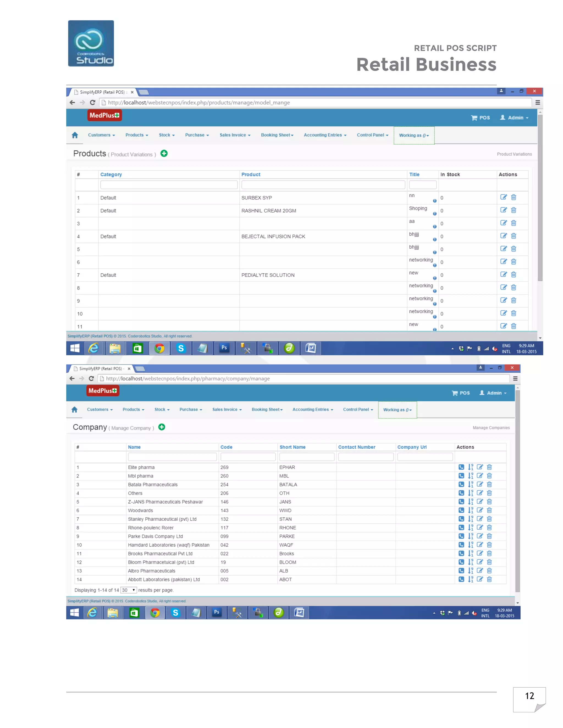Open POS cart in products window
This screenshot has width=563, height=728.
pyautogui.click(x=480, y=118)
